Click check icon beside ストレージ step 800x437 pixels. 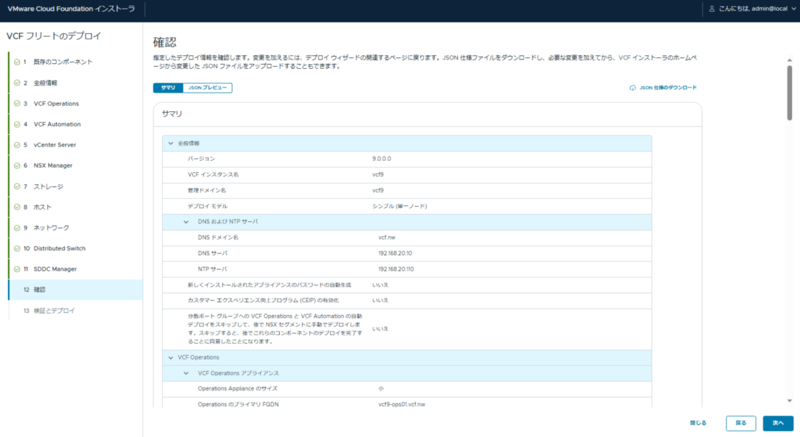[x=17, y=187]
